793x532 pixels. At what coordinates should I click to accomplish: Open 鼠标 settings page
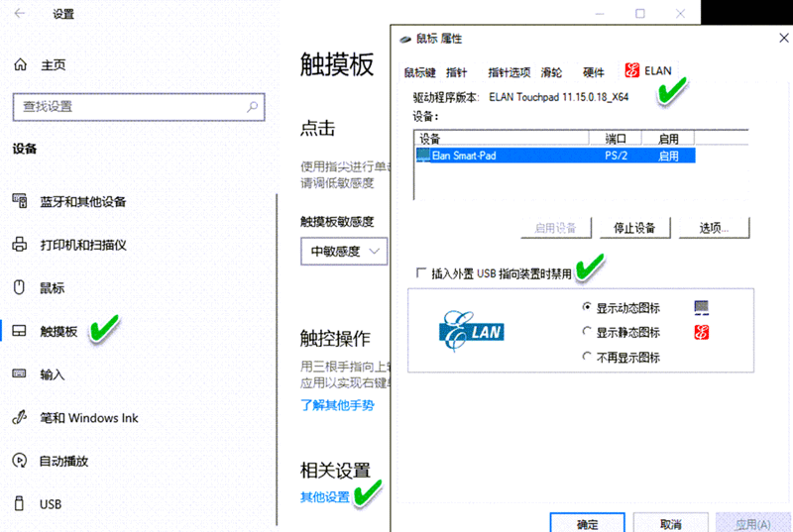pyautogui.click(x=53, y=288)
